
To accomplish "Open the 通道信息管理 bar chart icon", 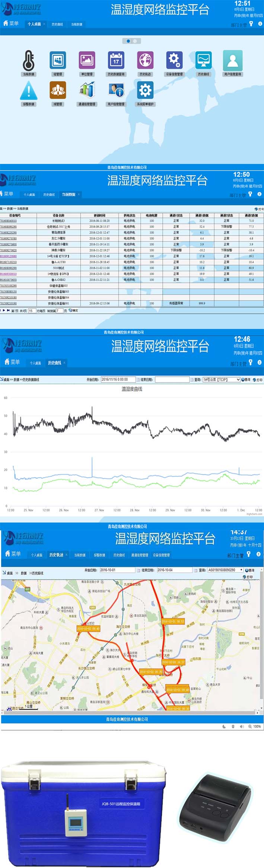I will [x=87, y=90].
